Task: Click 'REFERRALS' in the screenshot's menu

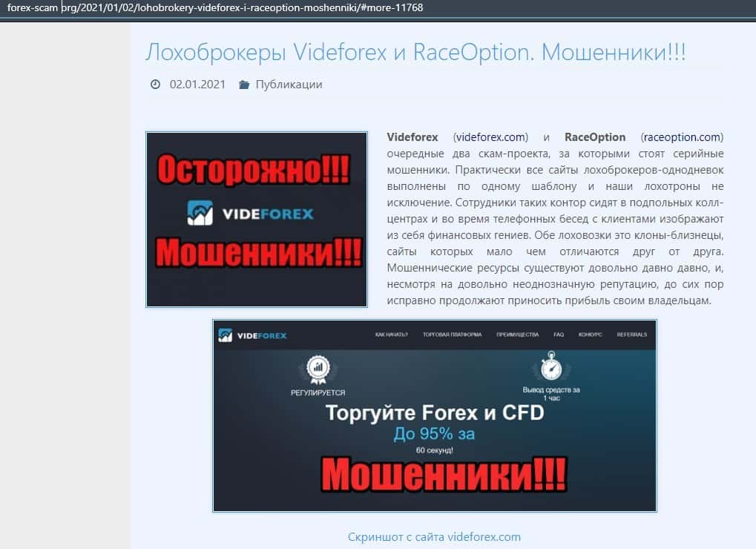Action: point(632,335)
